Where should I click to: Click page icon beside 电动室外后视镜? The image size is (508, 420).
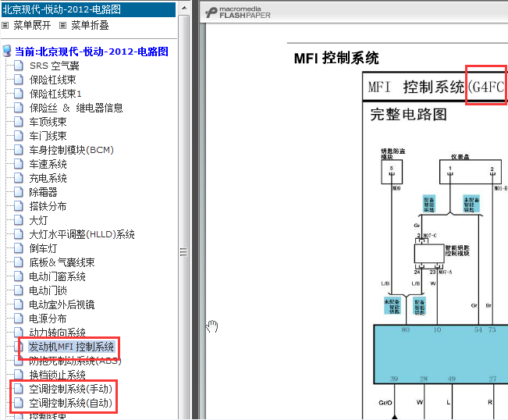19,304
